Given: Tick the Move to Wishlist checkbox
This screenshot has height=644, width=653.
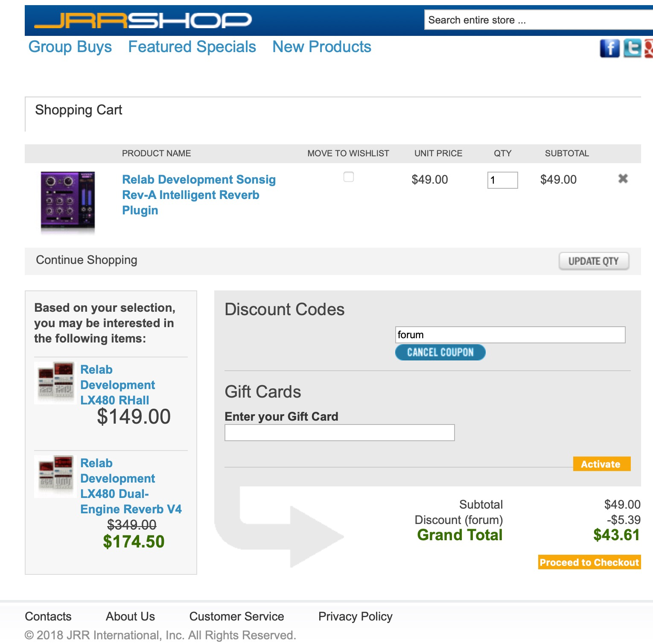Looking at the screenshot, I should point(349,177).
